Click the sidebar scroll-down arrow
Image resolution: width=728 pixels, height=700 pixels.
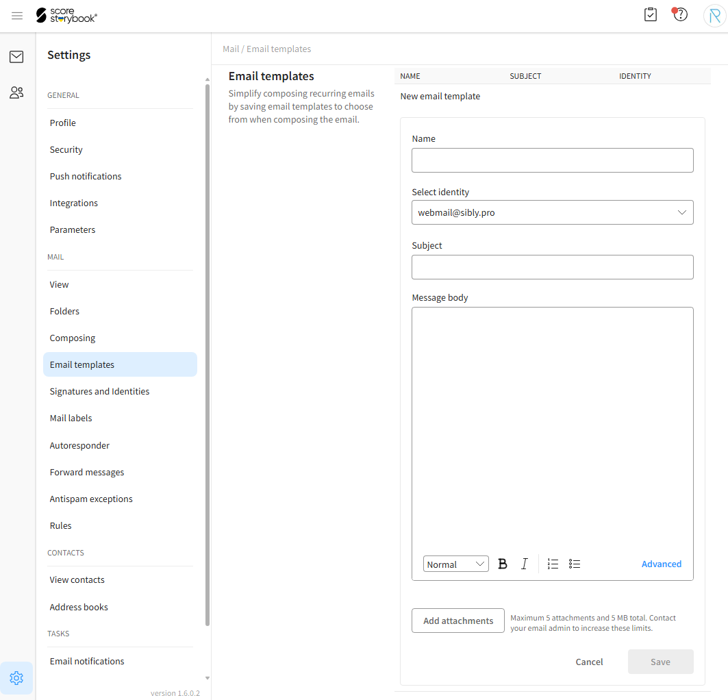[x=208, y=678]
